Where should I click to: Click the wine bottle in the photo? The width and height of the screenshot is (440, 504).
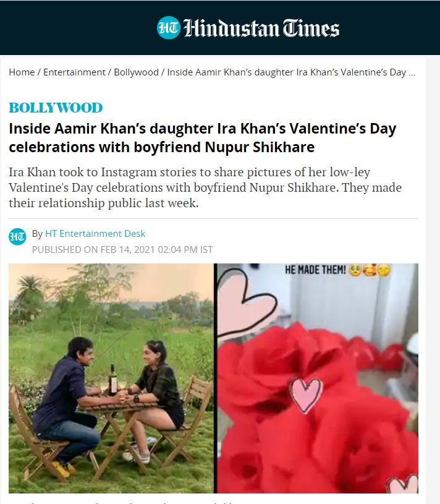click(x=112, y=380)
